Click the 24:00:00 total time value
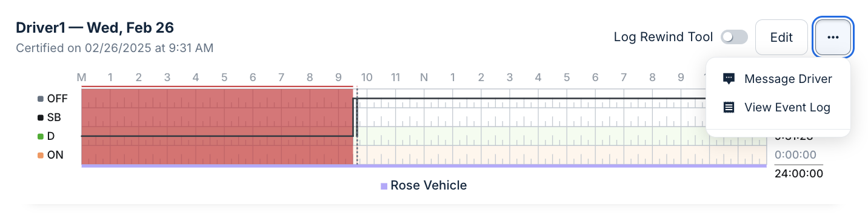Viewport: 868px width, 218px height. (799, 174)
